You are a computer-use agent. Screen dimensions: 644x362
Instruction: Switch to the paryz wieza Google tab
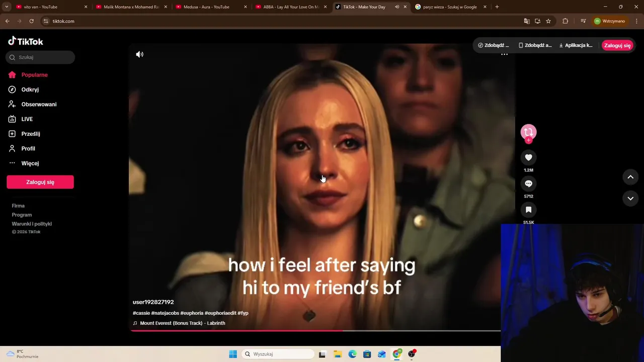pyautogui.click(x=450, y=7)
